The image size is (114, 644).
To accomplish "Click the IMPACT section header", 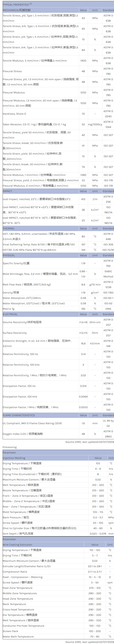I will [7, 191].
